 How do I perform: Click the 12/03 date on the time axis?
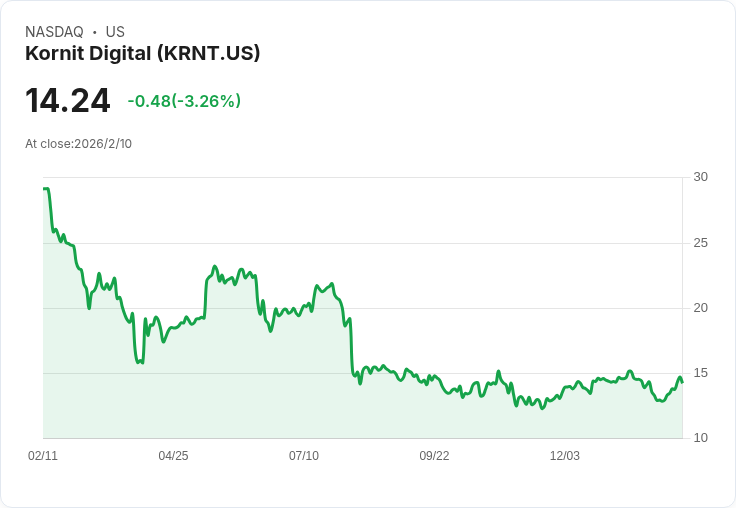(565, 456)
